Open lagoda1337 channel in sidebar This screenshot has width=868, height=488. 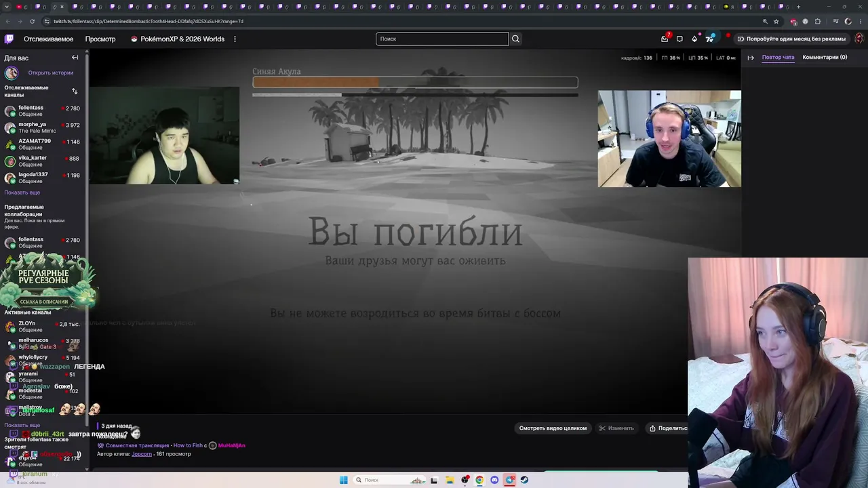click(42, 178)
